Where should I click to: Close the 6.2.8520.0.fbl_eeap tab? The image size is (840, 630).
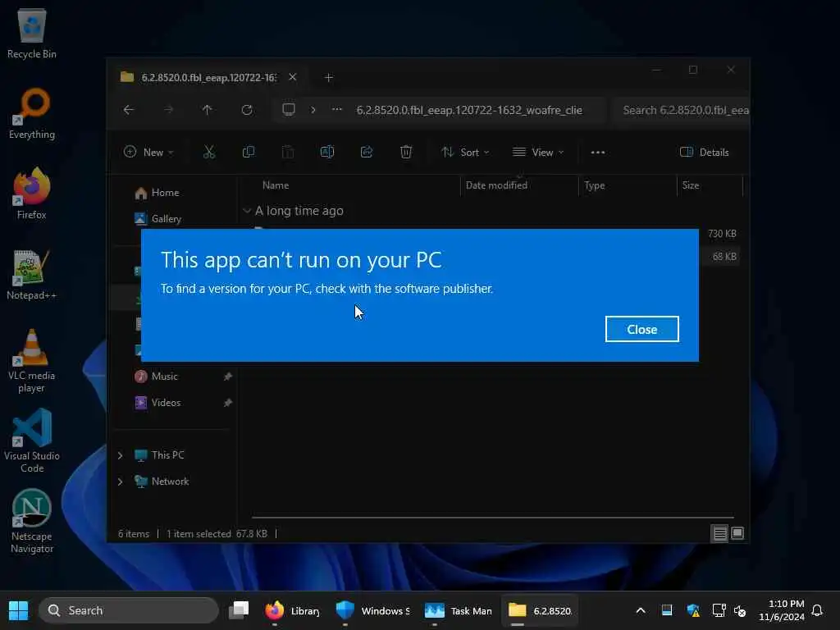[x=293, y=77]
